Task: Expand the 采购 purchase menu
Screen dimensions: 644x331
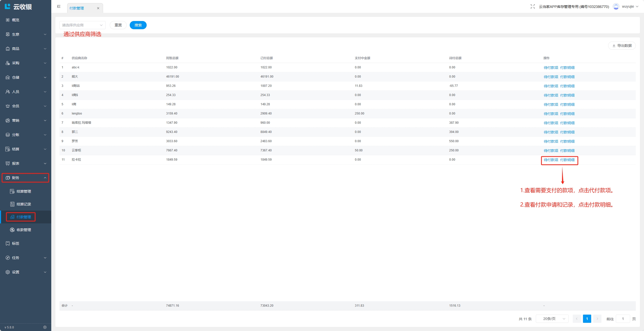Action: coord(25,63)
